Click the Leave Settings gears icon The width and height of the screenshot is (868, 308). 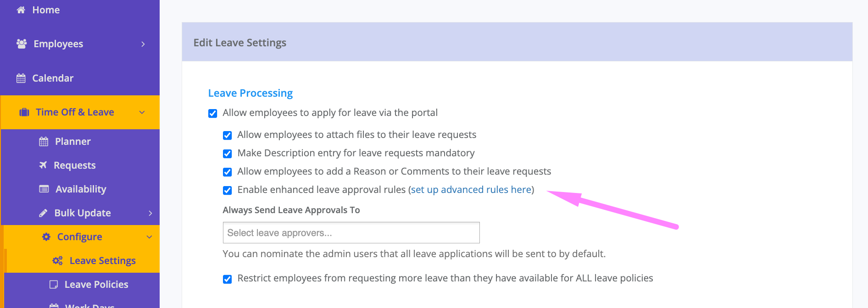pos(57,260)
